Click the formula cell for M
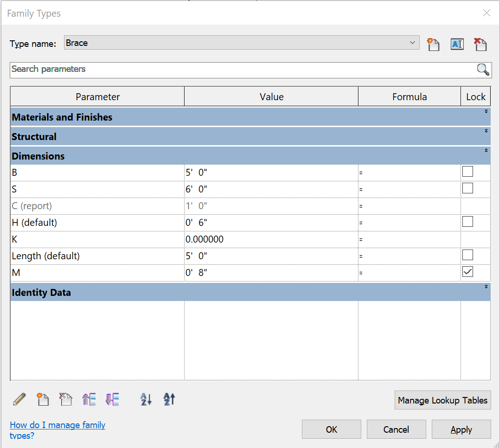 (x=409, y=273)
